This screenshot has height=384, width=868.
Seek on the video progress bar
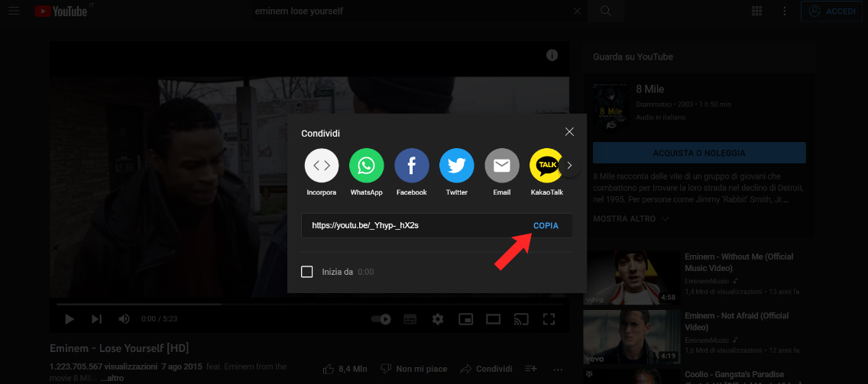(x=310, y=304)
